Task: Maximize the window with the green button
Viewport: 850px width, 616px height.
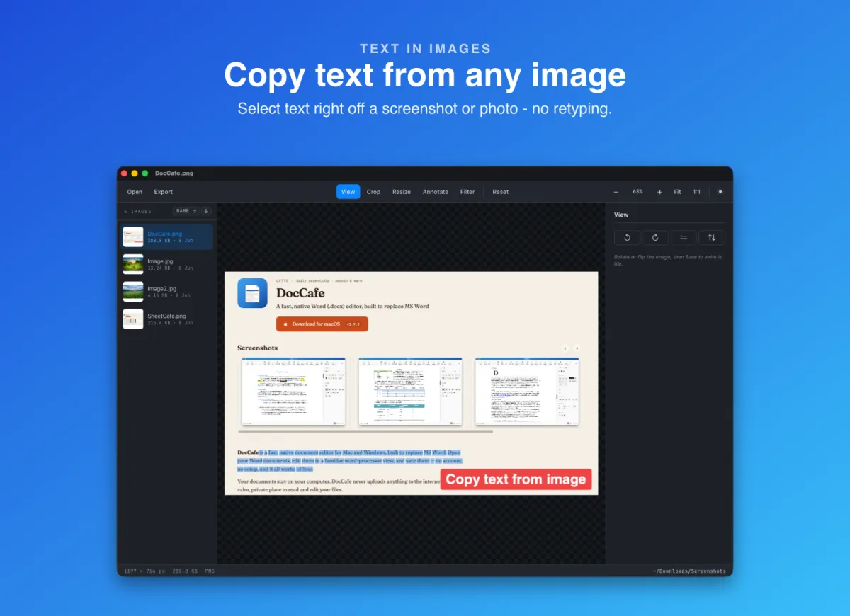Action: click(145, 173)
